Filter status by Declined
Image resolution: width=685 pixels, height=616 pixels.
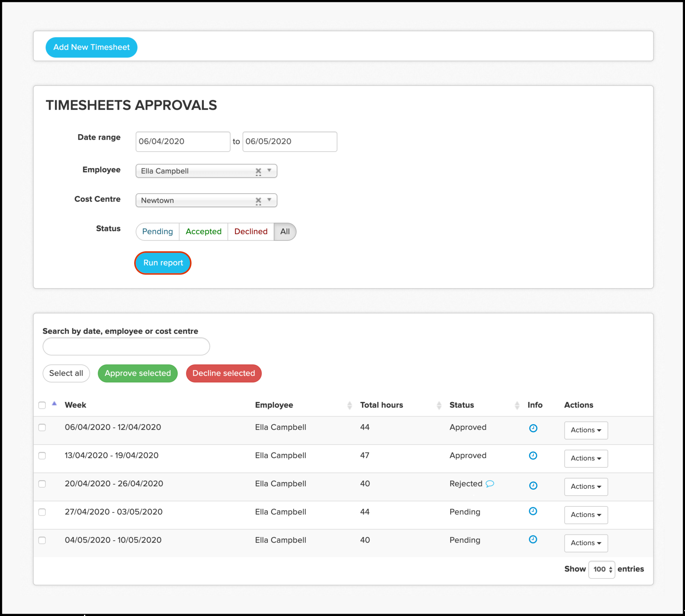coord(251,231)
